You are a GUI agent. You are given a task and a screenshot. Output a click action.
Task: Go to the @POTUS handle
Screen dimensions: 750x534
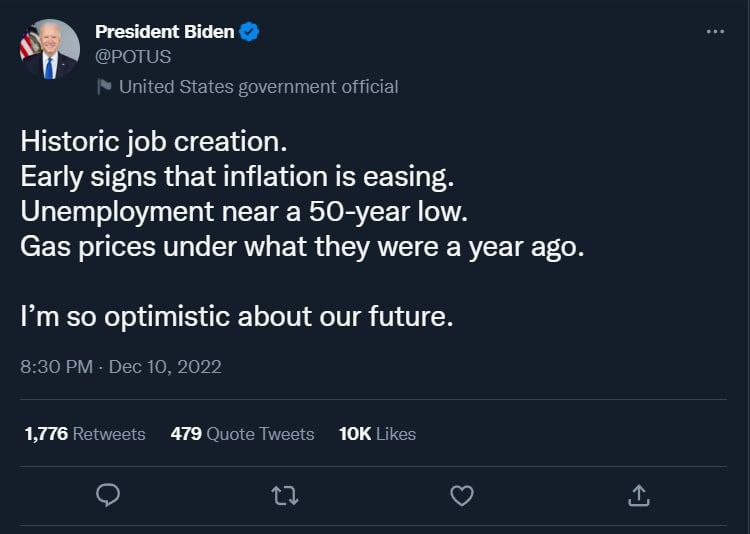point(133,57)
